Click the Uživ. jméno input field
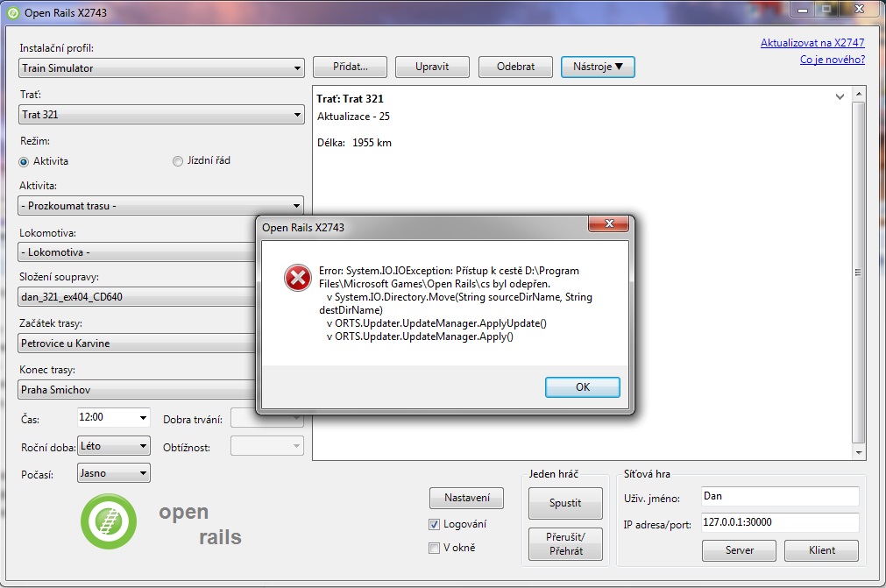Screen dimensions: 886x588 pyautogui.click(x=780, y=496)
